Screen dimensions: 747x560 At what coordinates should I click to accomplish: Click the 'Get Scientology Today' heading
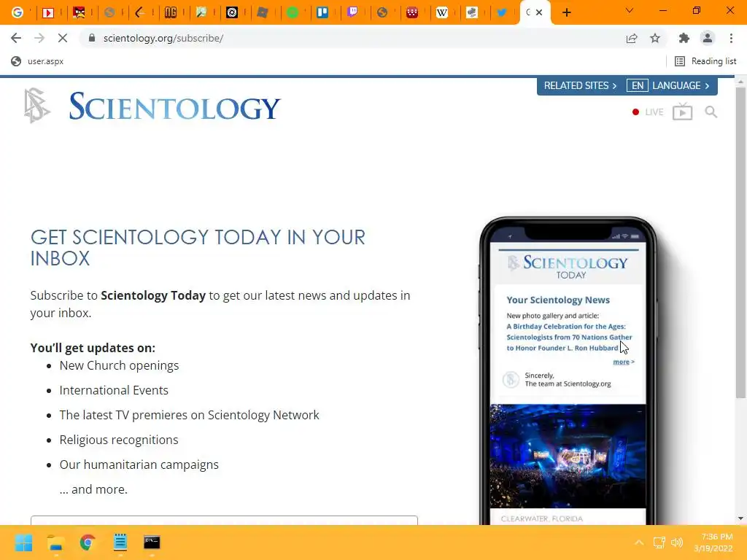198,248
